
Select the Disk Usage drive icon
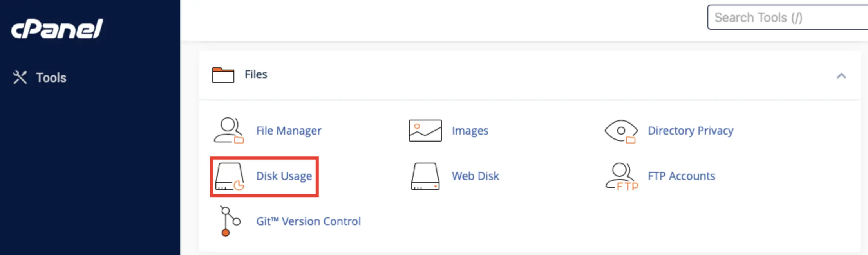(x=230, y=176)
